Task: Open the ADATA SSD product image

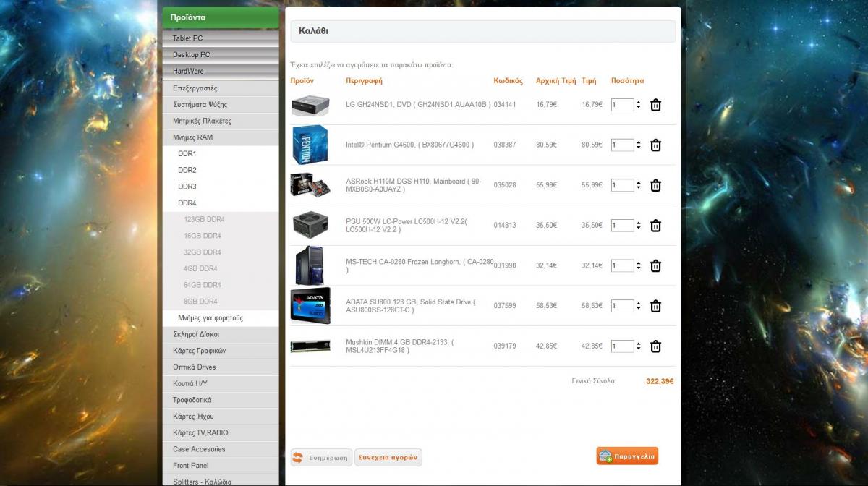Action: tap(310, 306)
